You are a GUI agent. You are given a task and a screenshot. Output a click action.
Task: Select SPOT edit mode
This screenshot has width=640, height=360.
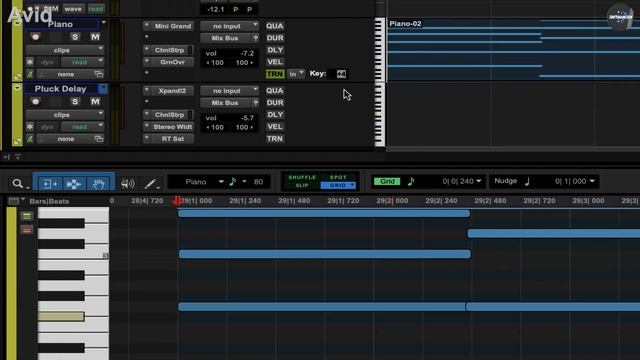[338, 177]
